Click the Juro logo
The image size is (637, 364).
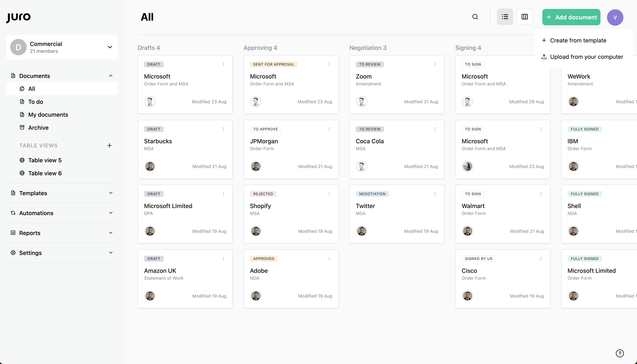(18, 17)
